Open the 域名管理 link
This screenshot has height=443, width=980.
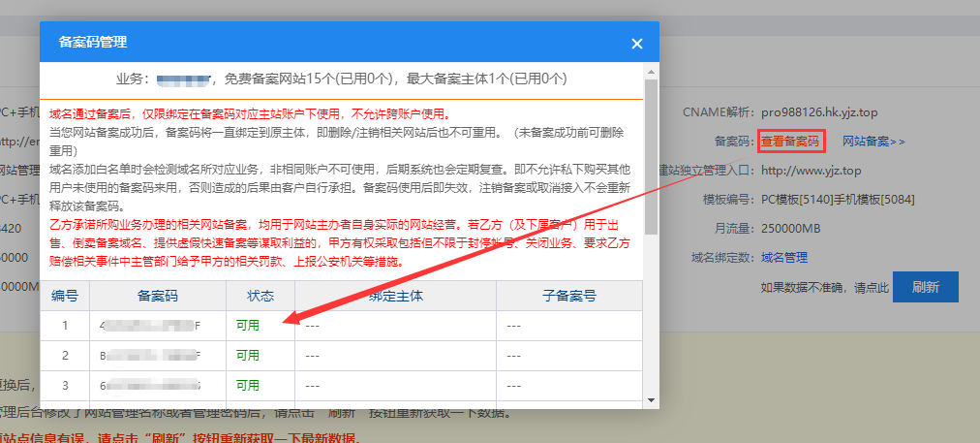(784, 257)
